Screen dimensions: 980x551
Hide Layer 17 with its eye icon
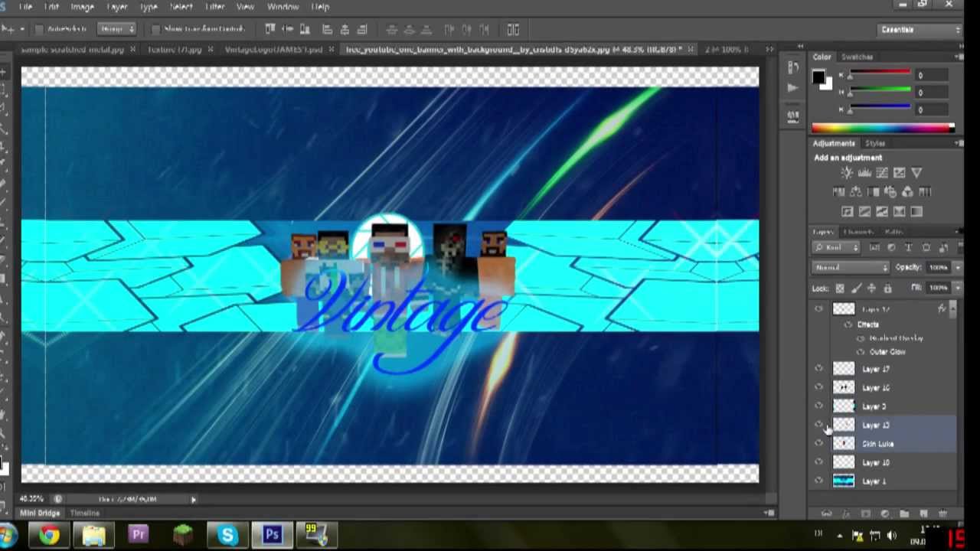point(819,369)
